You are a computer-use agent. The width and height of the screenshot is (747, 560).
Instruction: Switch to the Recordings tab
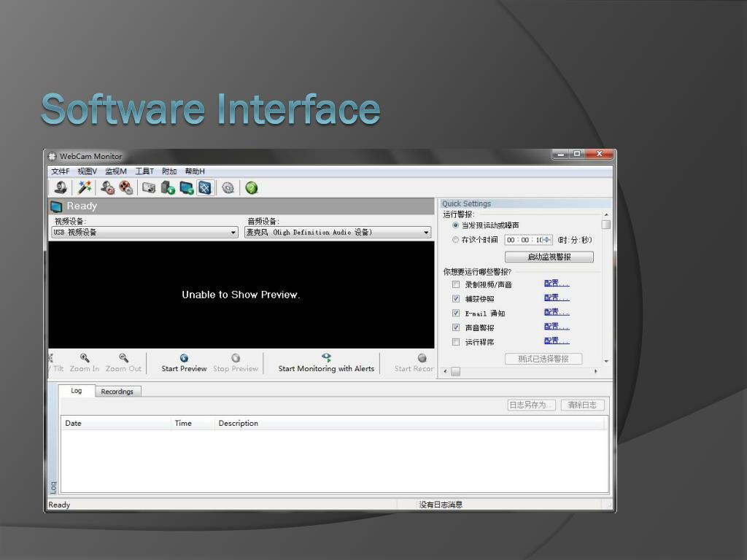coord(117,392)
